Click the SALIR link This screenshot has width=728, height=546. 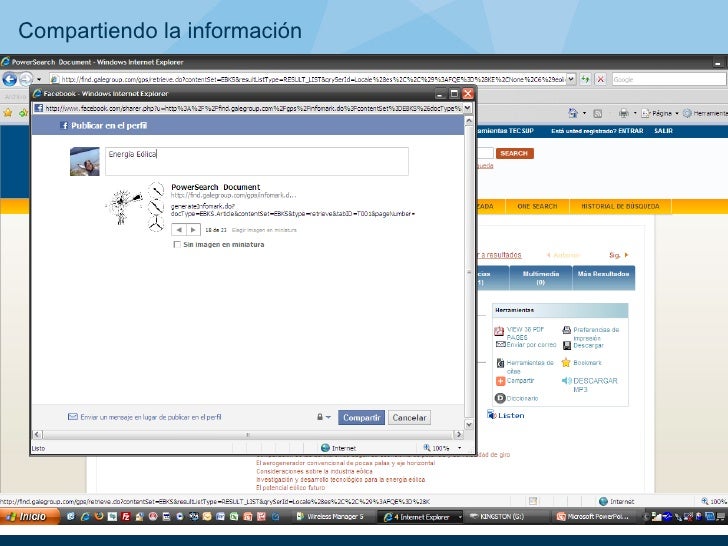click(663, 131)
